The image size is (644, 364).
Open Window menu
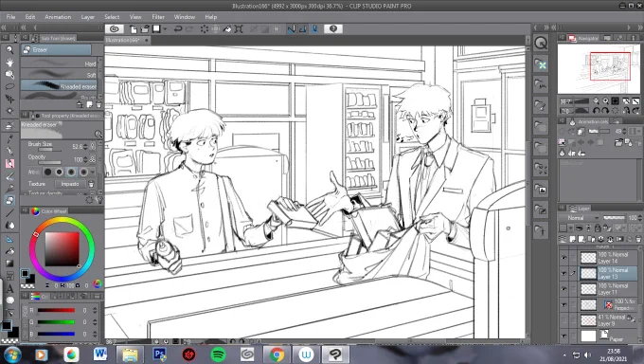click(x=185, y=17)
